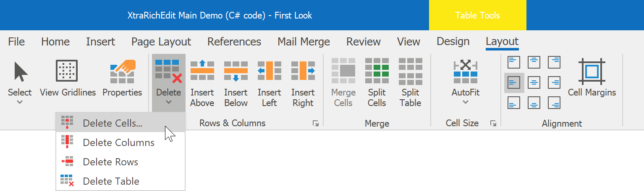The height and width of the screenshot is (191, 644).
Task: Click Delete Table in the dropdown
Action: point(111,181)
